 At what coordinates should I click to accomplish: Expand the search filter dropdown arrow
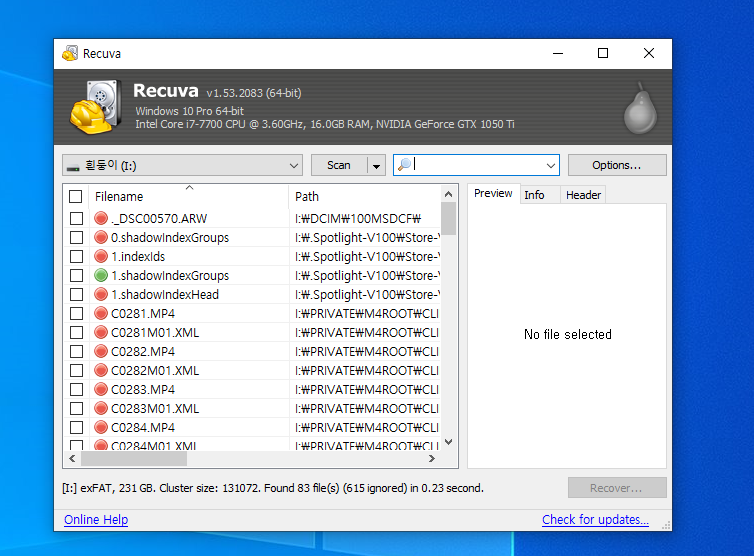tap(551, 165)
